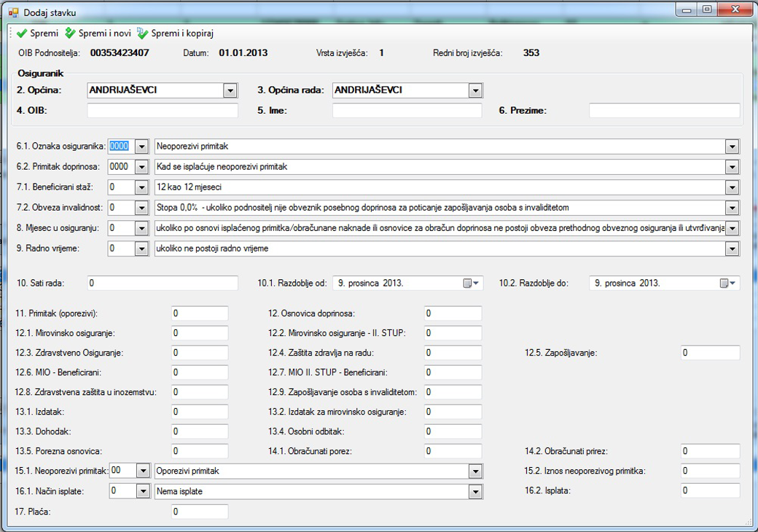Expand the 'Nema isplate' dropdown
The height and width of the screenshot is (532, 758).
pyautogui.click(x=475, y=491)
